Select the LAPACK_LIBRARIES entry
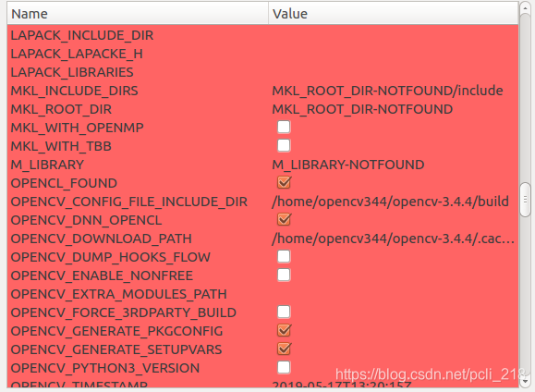 (72, 72)
